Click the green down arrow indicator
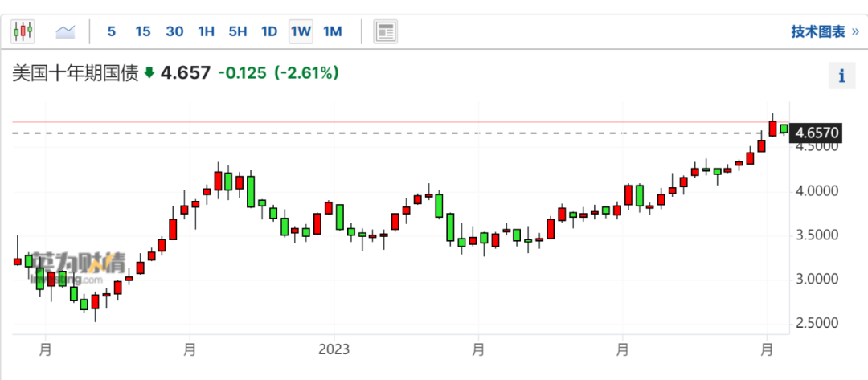Screen dimensions: 868x380 (x=149, y=73)
